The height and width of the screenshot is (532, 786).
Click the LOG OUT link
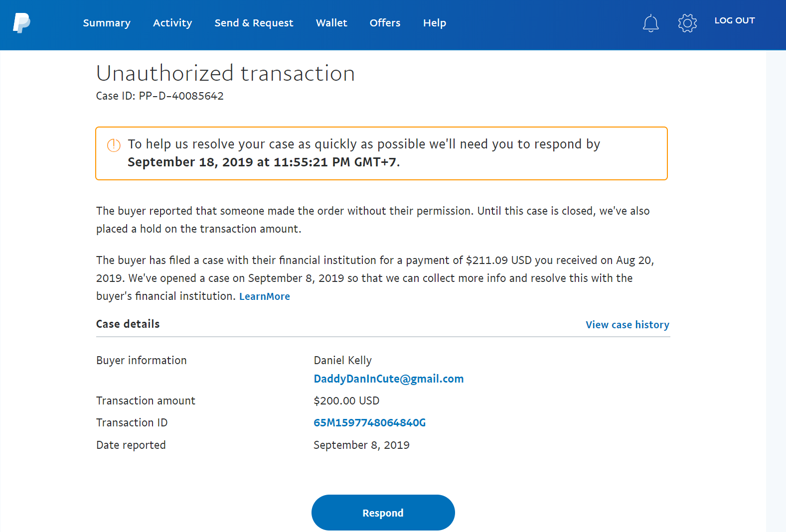(x=734, y=20)
